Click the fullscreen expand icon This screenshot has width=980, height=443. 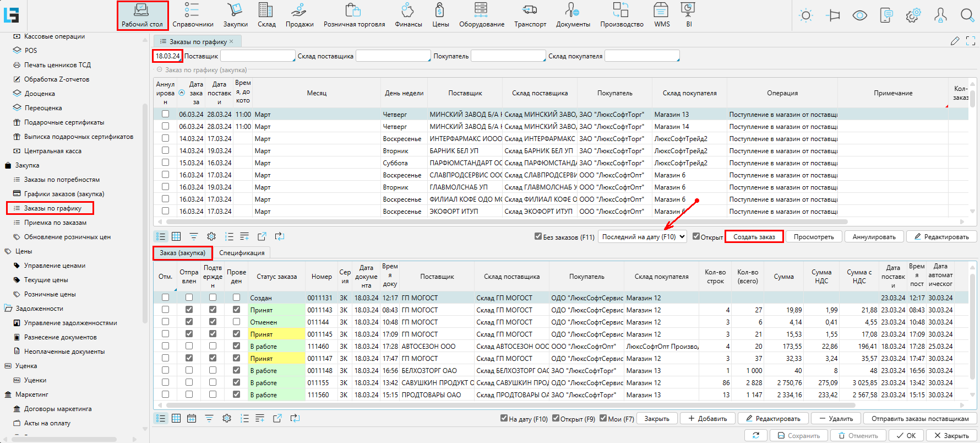click(970, 41)
